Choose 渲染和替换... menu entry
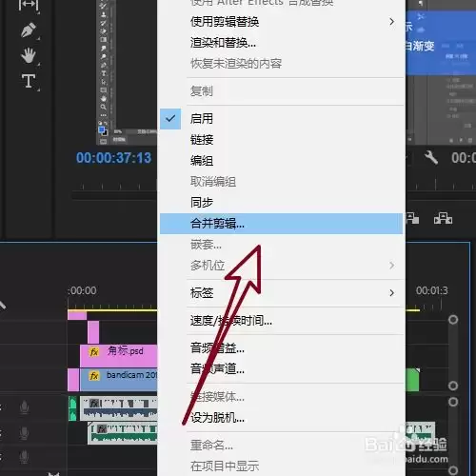476x476 pixels. click(281, 43)
